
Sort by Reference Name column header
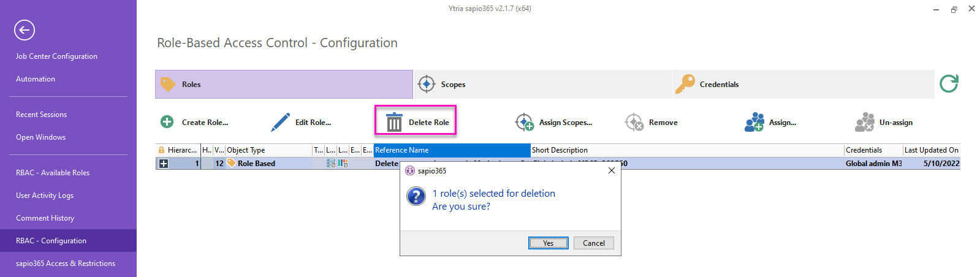click(x=452, y=150)
